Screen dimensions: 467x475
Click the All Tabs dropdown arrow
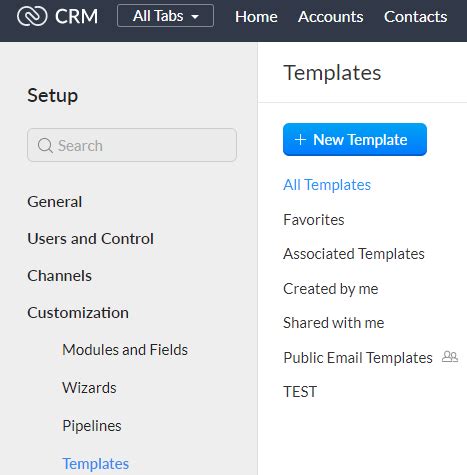[x=195, y=16]
